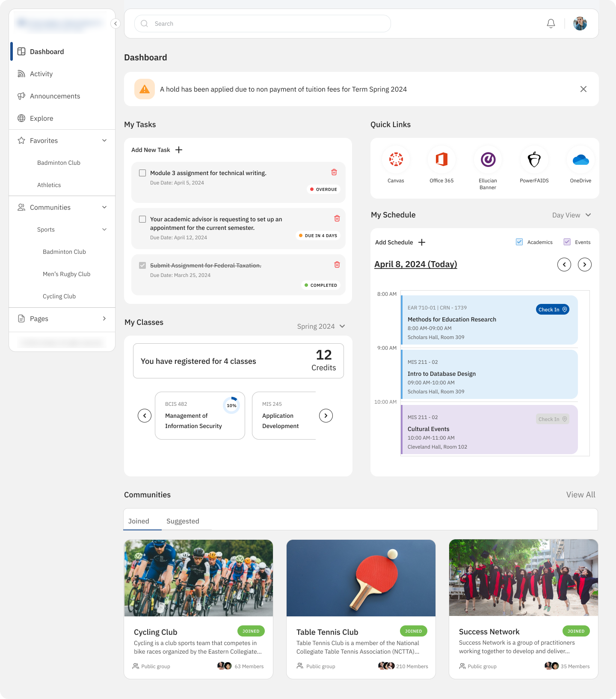Viewport: 616px width, 699px height.
Task: Open the Cycling Club community photo
Action: point(198,578)
